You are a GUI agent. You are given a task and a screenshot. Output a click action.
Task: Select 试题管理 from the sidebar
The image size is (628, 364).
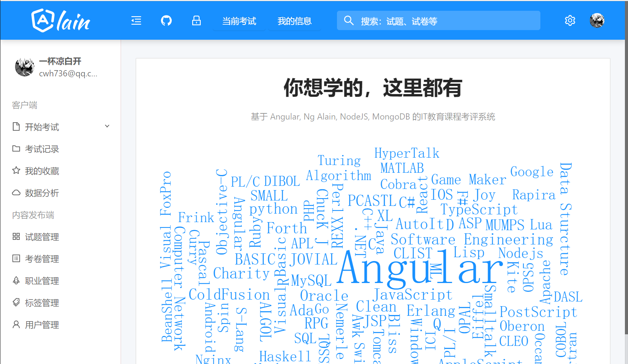click(x=42, y=237)
